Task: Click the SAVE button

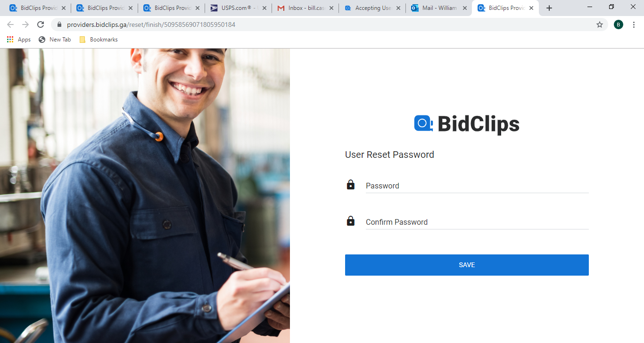Action: click(x=467, y=265)
